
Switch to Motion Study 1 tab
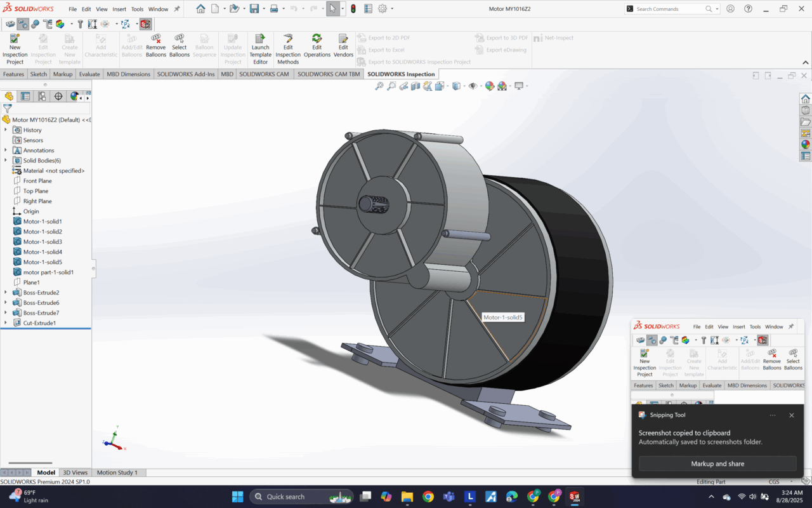[x=117, y=472]
